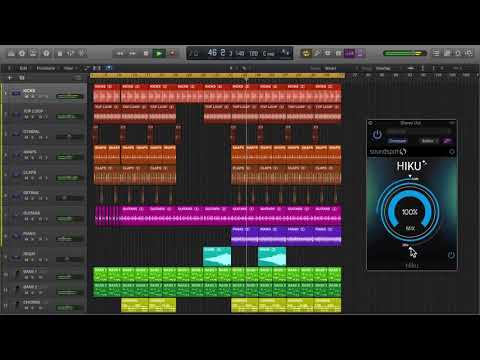The height and width of the screenshot is (360, 480).
Task: Select the GUITARS track header
Action: (x=43, y=216)
